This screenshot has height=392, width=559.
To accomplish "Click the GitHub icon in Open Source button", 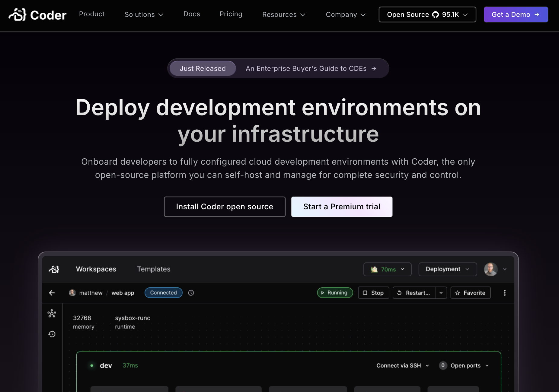I will click(x=435, y=14).
